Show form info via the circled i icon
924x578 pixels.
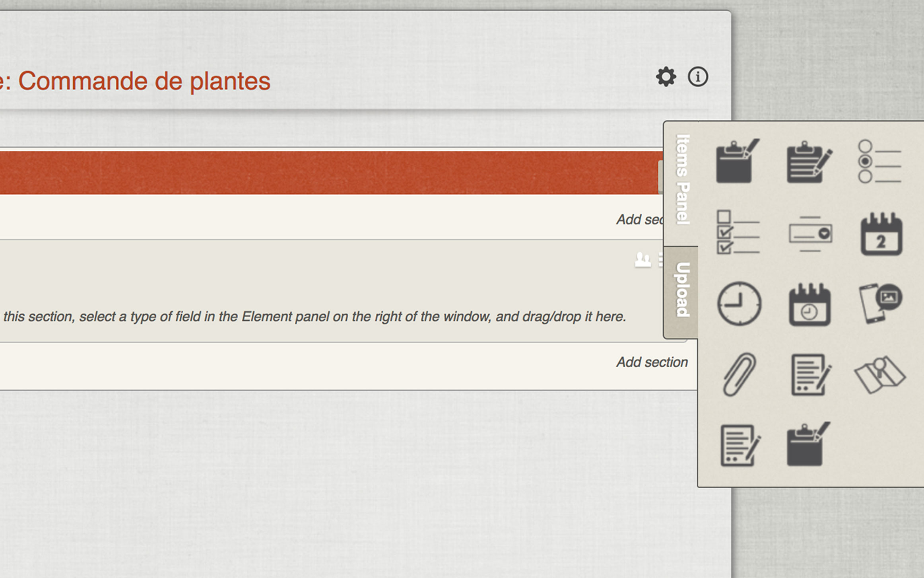tap(698, 77)
